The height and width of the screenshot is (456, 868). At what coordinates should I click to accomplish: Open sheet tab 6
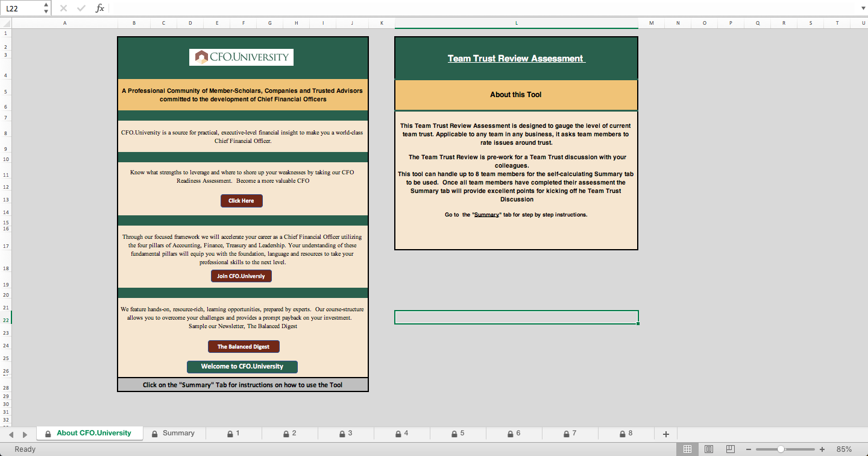click(x=514, y=433)
